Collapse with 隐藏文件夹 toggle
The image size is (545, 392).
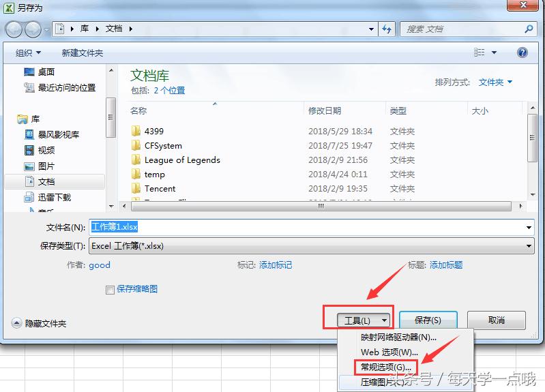click(x=39, y=323)
